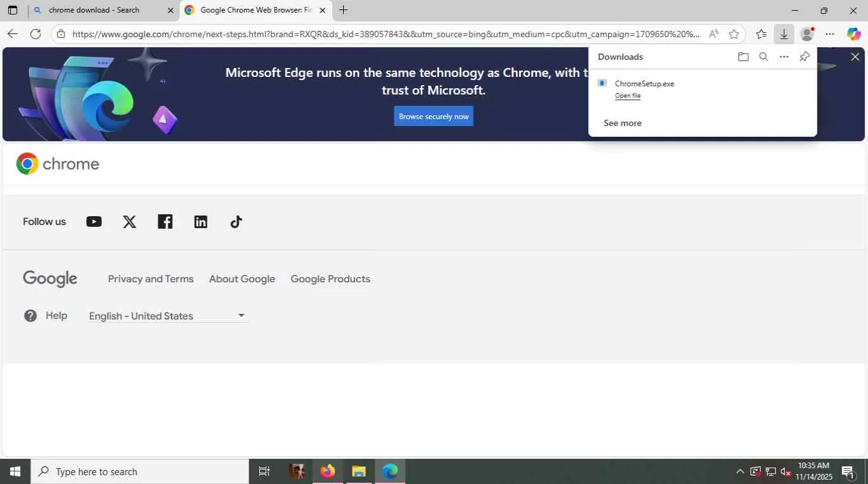The width and height of the screenshot is (868, 484).
Task: Click the taskbar search box
Action: point(140,471)
